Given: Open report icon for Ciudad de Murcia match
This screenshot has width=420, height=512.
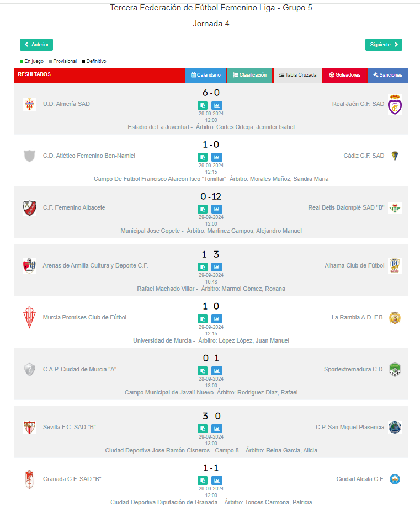Looking at the screenshot, I should 203,371.
